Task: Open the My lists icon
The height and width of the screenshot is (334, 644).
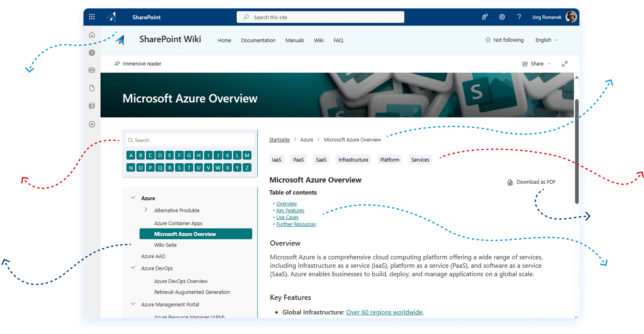Action: pos(92,106)
